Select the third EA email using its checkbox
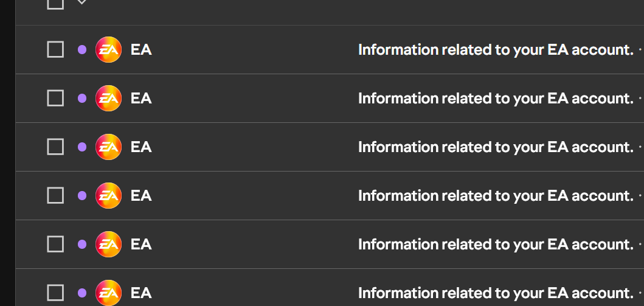The width and height of the screenshot is (644, 306). click(x=55, y=147)
